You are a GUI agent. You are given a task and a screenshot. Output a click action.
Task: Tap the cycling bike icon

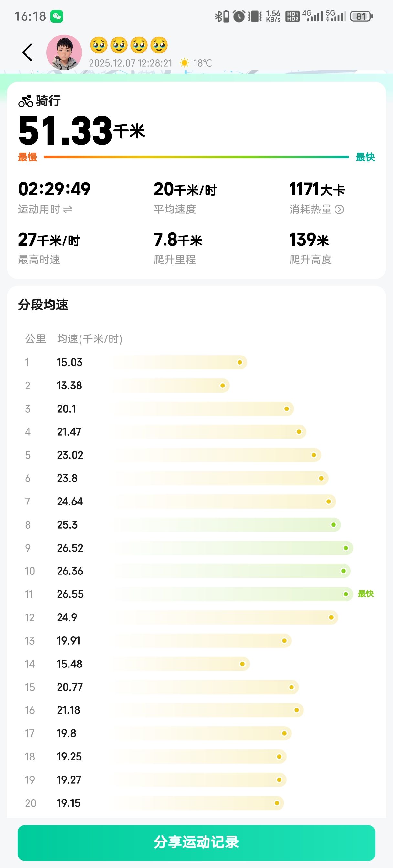26,101
